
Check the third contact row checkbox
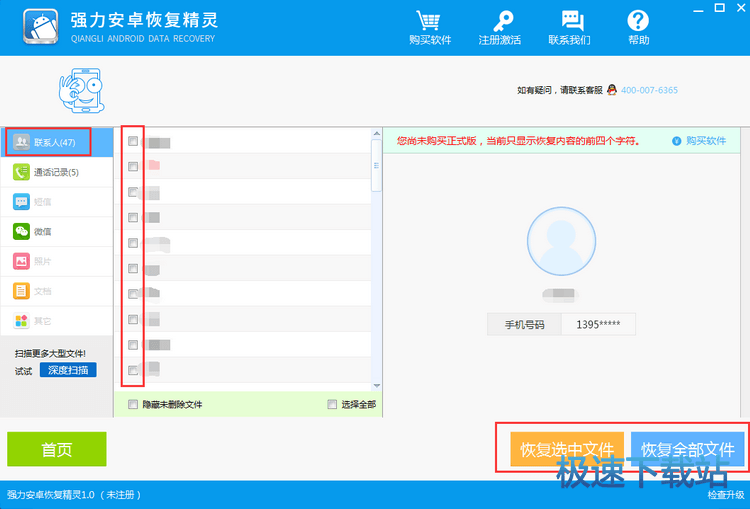133,192
